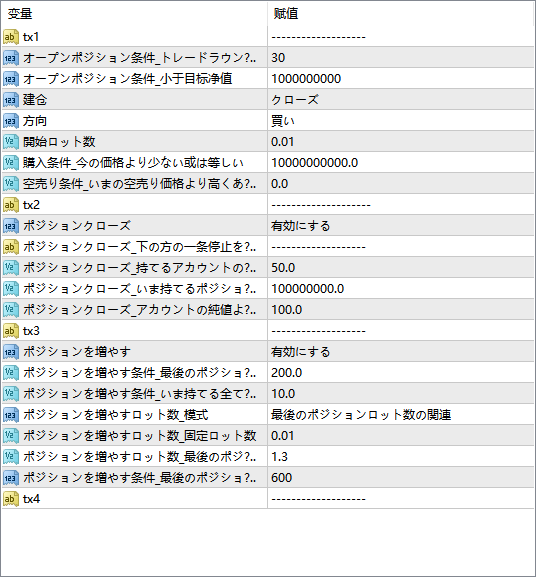Select the 方向 variable name
536x577 pixels.
tap(35, 121)
